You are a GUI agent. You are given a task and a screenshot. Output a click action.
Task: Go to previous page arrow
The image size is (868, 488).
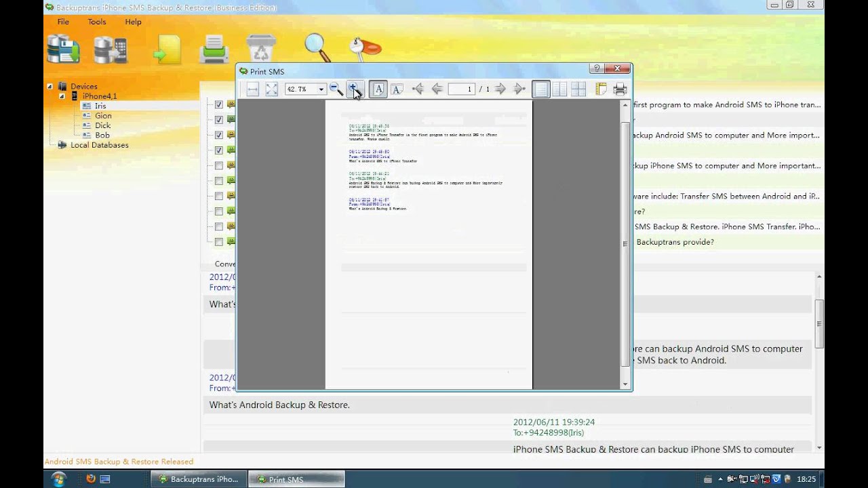(x=437, y=89)
